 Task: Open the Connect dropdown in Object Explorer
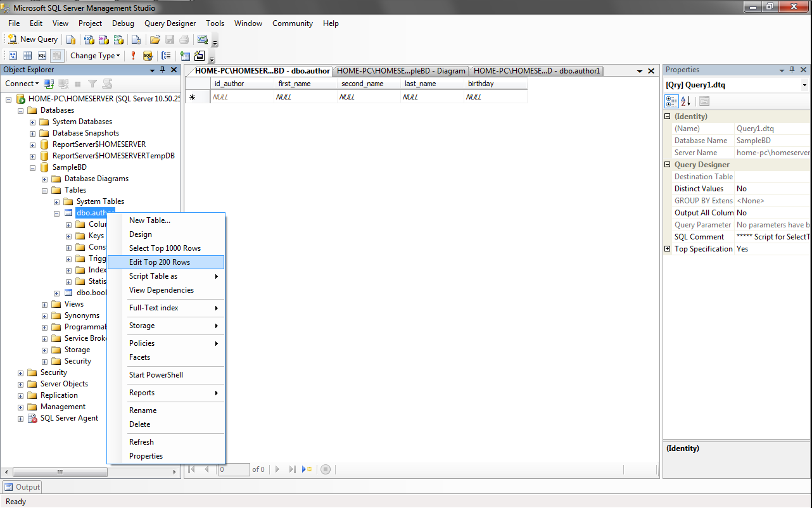[22, 84]
